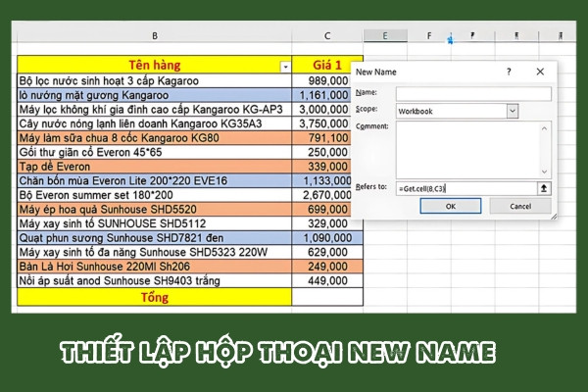The width and height of the screenshot is (588, 392).
Task: Select cell 'Quạt phun sương Sunhouse SHD7821 đen'
Action: point(155,237)
